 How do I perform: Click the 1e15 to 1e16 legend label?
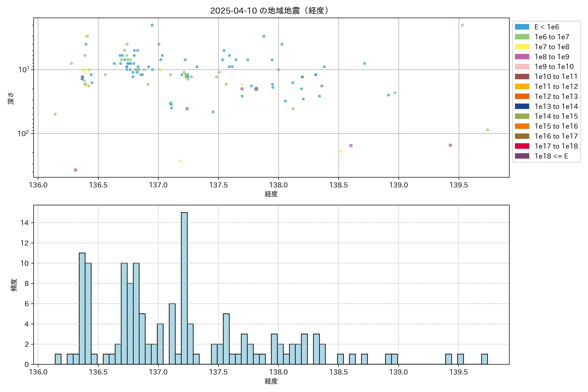(x=556, y=126)
